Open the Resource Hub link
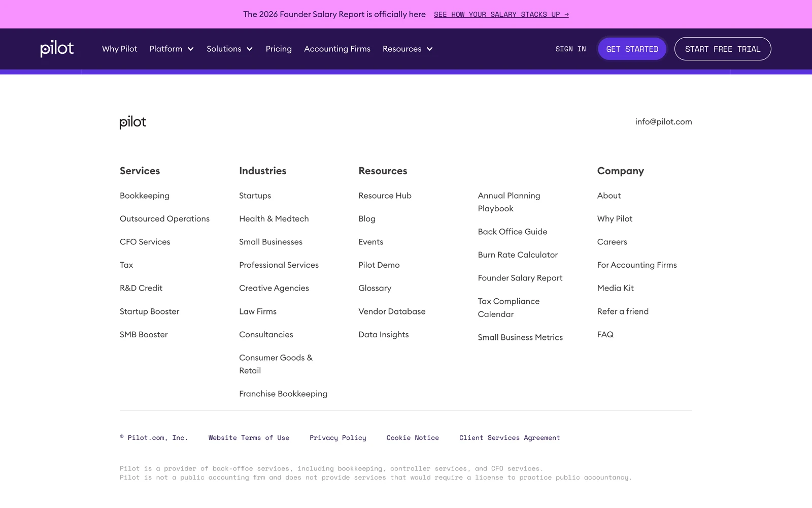 point(385,196)
